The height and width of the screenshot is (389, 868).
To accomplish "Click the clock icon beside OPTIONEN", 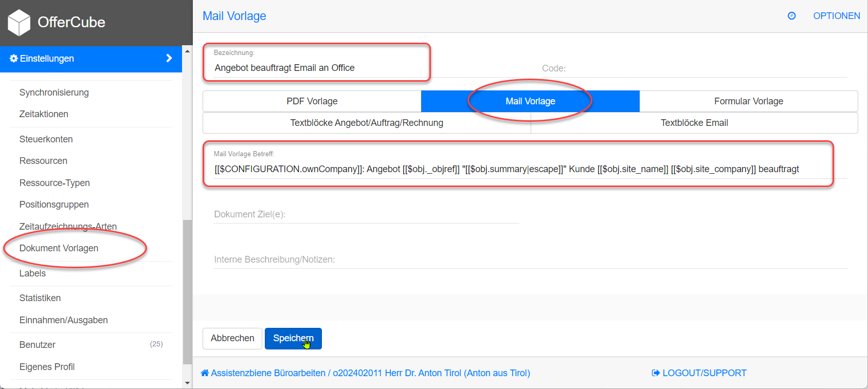I will tap(792, 16).
